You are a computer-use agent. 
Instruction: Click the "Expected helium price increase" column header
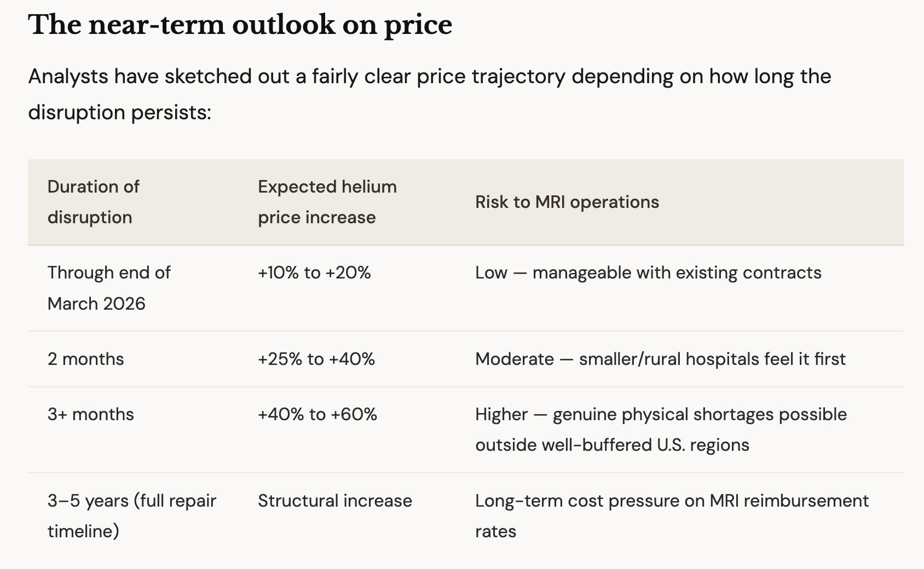coord(327,202)
